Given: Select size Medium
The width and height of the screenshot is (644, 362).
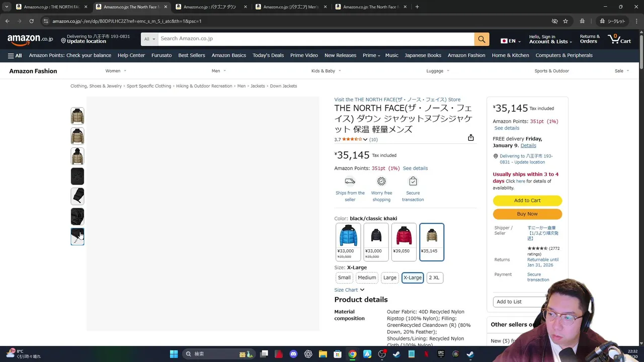Looking at the screenshot, I should click(367, 278).
